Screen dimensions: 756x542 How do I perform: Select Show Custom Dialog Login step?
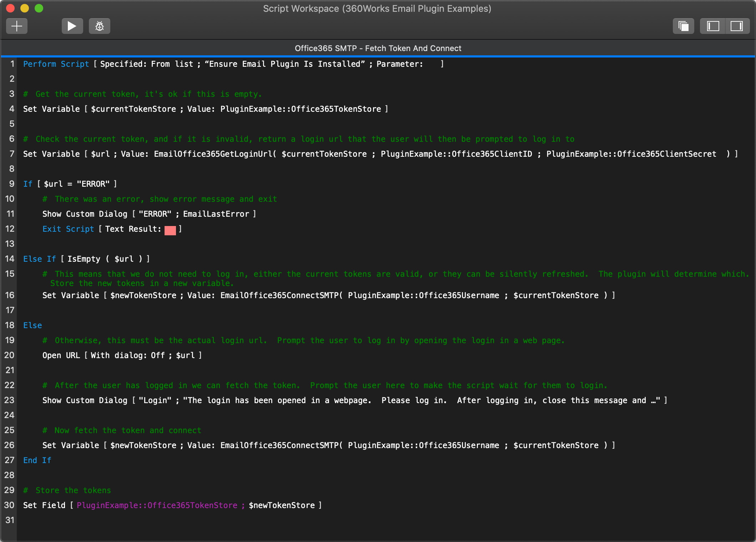click(355, 400)
